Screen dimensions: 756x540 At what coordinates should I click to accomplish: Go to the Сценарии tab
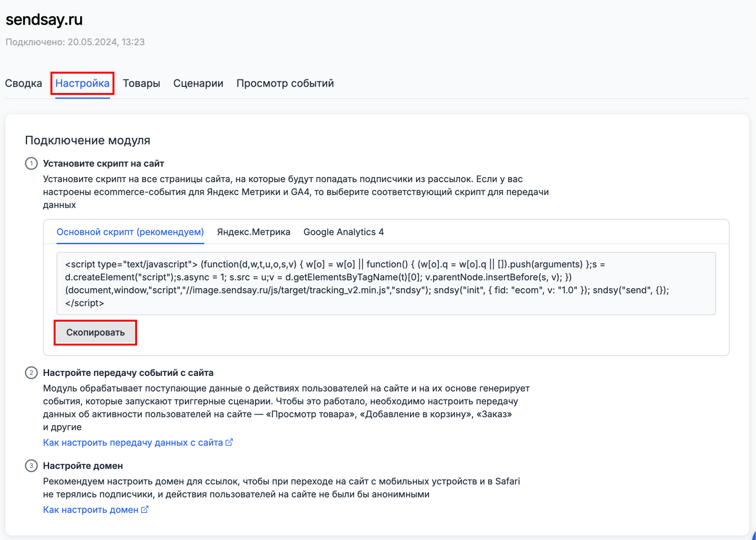198,83
